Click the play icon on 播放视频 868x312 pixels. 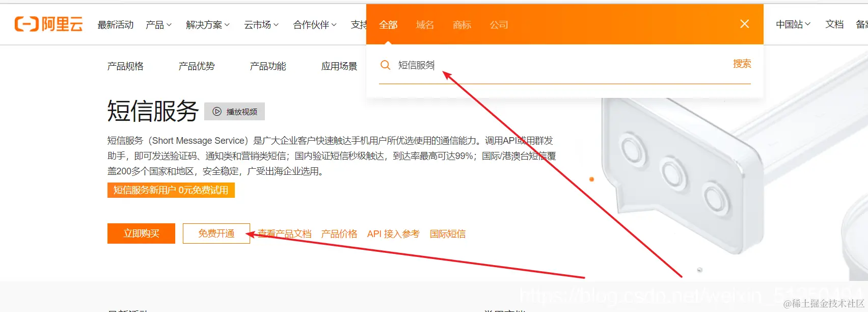point(217,112)
